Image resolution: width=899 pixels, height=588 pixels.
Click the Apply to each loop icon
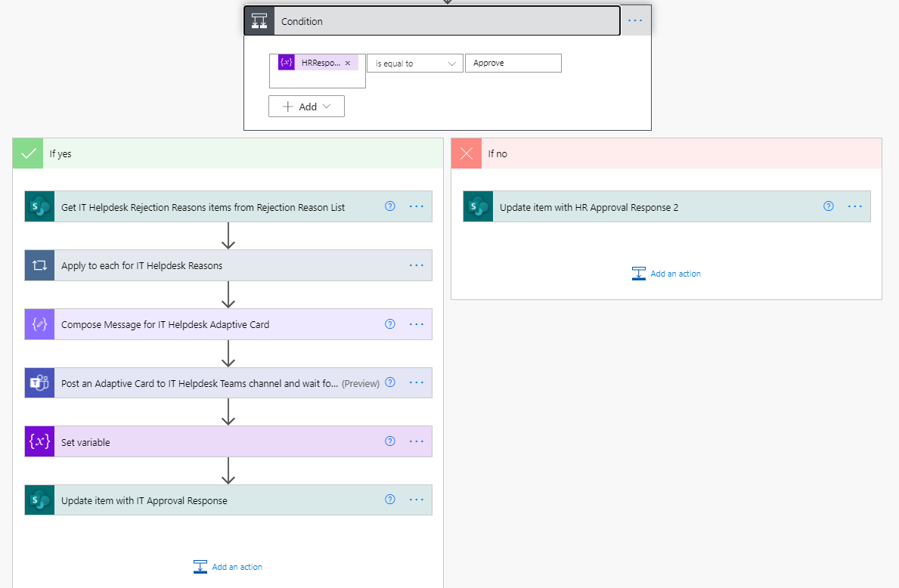coord(39,265)
